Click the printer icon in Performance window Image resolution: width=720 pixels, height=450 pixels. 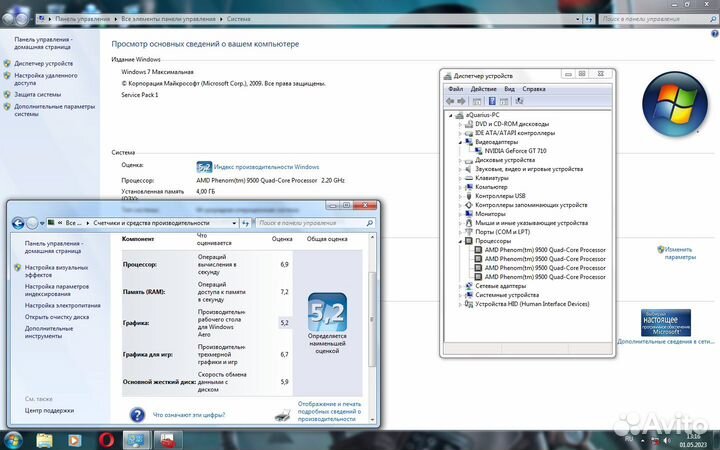pos(282,415)
